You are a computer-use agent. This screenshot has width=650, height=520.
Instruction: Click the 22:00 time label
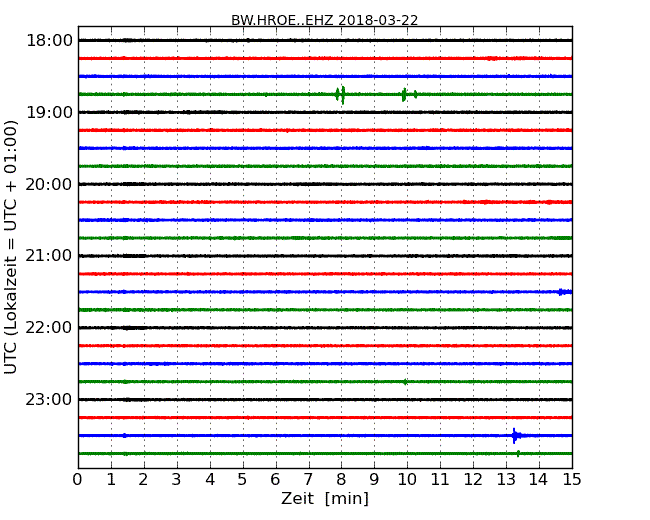click(49, 328)
